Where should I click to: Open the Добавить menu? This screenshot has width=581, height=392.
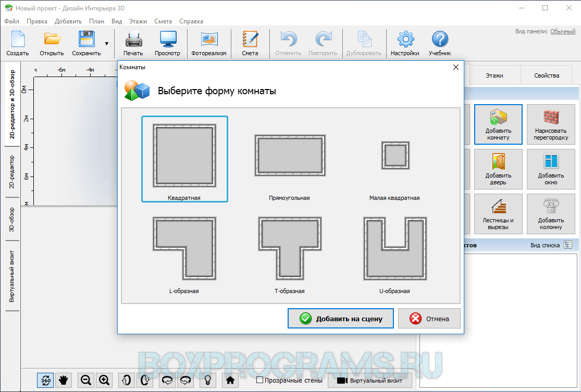point(68,21)
